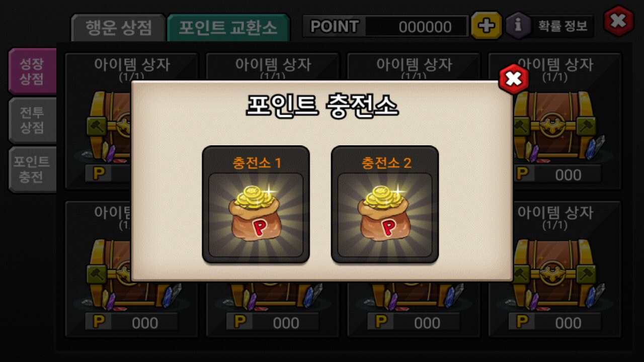Image resolution: width=644 pixels, height=362 pixels.
Task: Open the 전투 상점 side tab
Action: (x=32, y=120)
